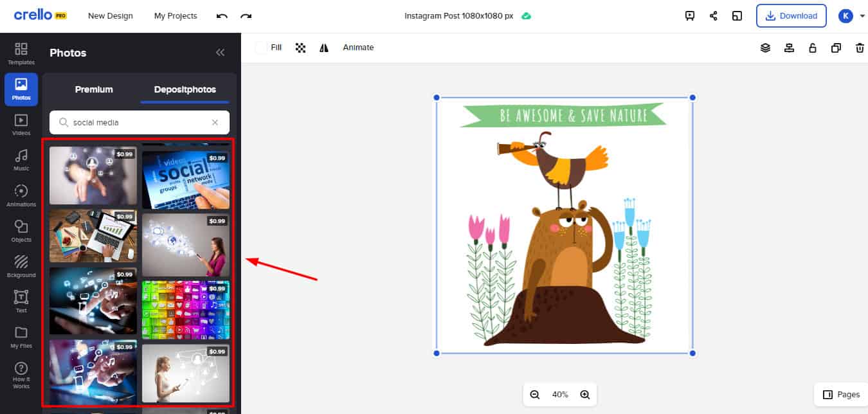Screen dimensions: 868x414
Task: Open the Music sidebar panel
Action: [x=21, y=160]
